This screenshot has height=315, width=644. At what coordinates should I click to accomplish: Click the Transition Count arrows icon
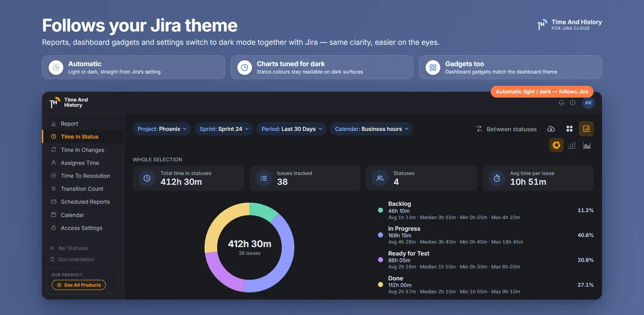pyautogui.click(x=54, y=189)
